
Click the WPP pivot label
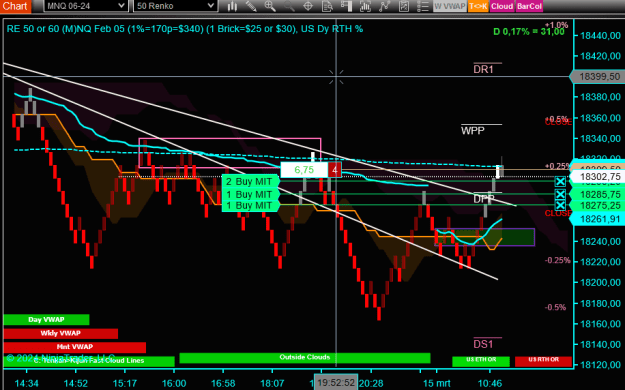pos(473,131)
